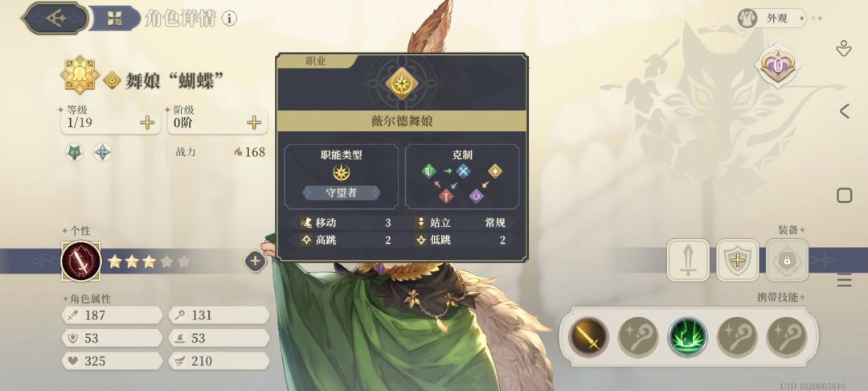Tap the attack stat value 187
868x391 pixels.
click(x=95, y=315)
